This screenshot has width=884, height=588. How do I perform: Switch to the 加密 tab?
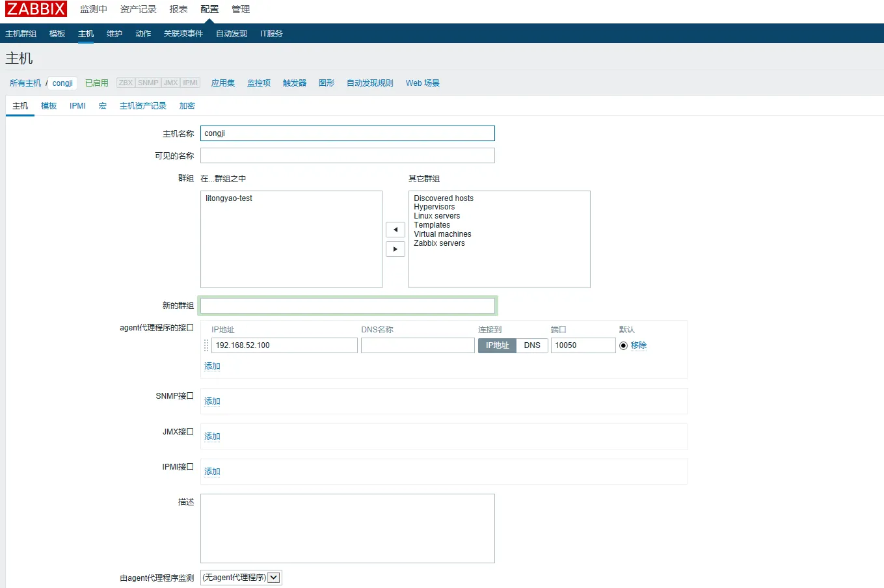(x=187, y=106)
